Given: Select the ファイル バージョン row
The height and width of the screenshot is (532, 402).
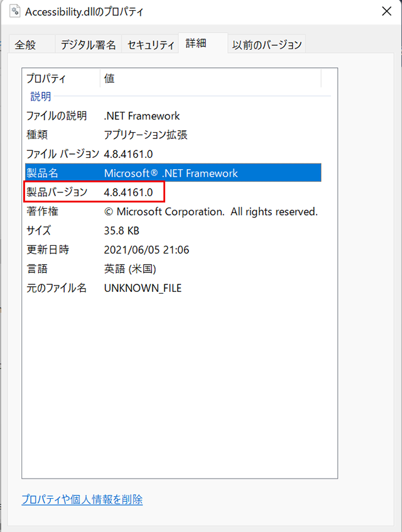Looking at the screenshot, I should coord(173,154).
